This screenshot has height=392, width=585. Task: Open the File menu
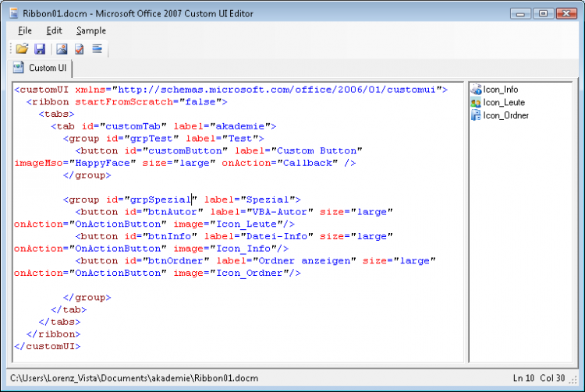24,30
